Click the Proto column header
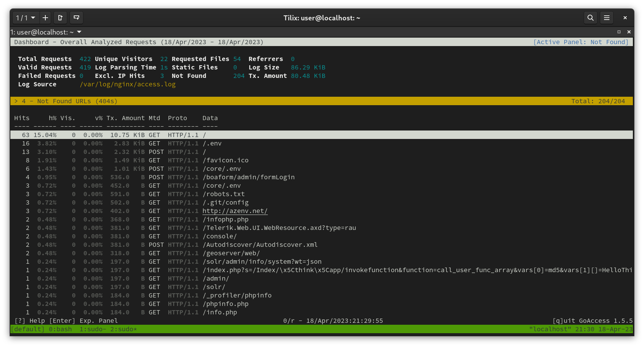The height and width of the screenshot is (347, 644). click(x=178, y=118)
